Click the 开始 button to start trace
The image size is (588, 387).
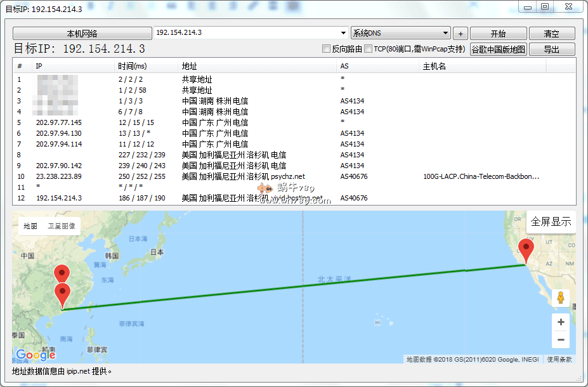[x=498, y=34]
